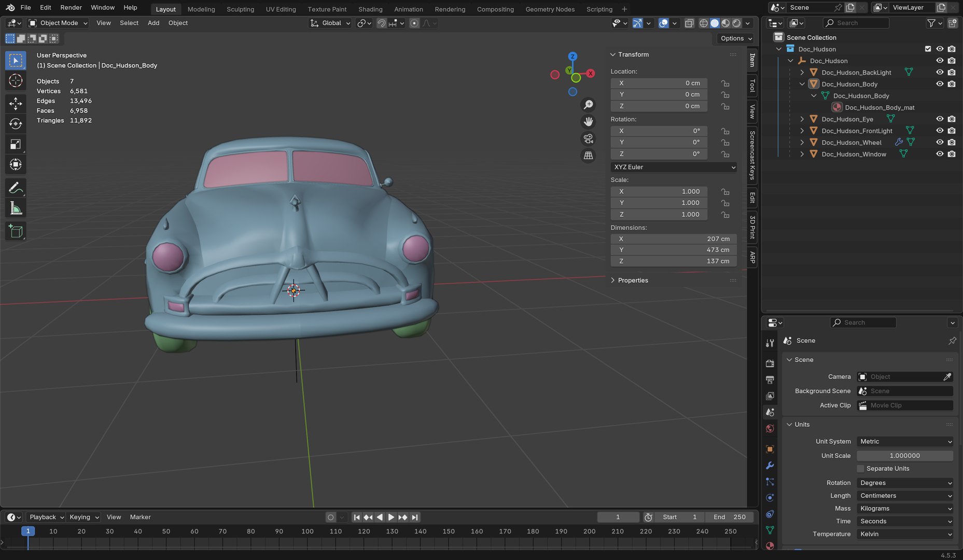
Task: Activate the Scale tool
Action: pos(16,145)
